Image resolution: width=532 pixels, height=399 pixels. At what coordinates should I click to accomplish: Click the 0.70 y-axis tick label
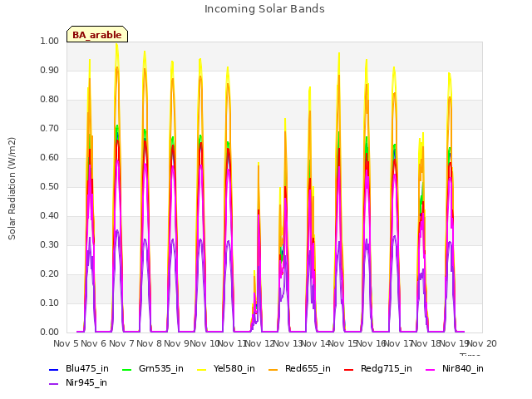(50, 129)
